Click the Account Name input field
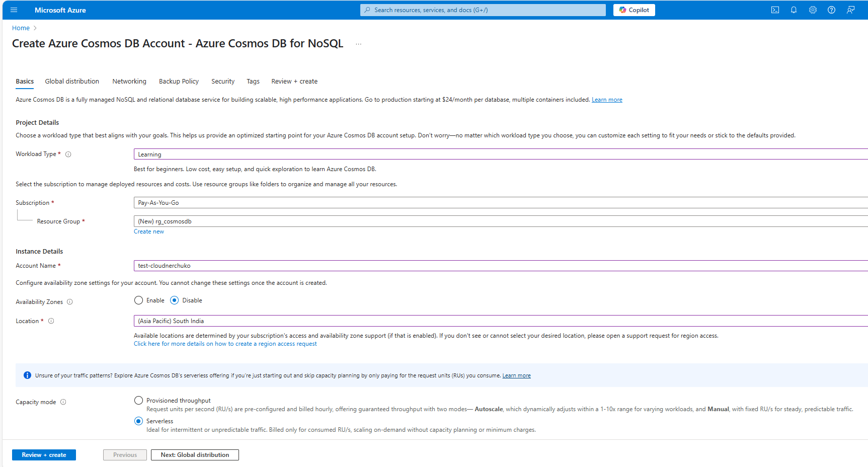The width and height of the screenshot is (868, 467). [x=501, y=266]
